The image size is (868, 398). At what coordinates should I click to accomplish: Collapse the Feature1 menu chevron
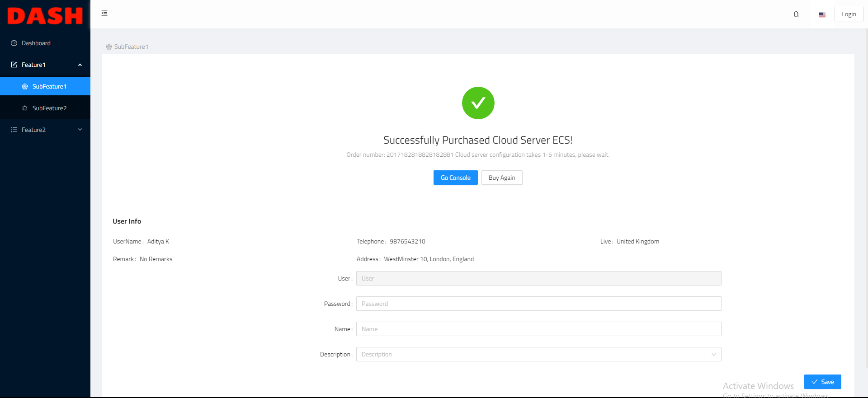(80, 65)
